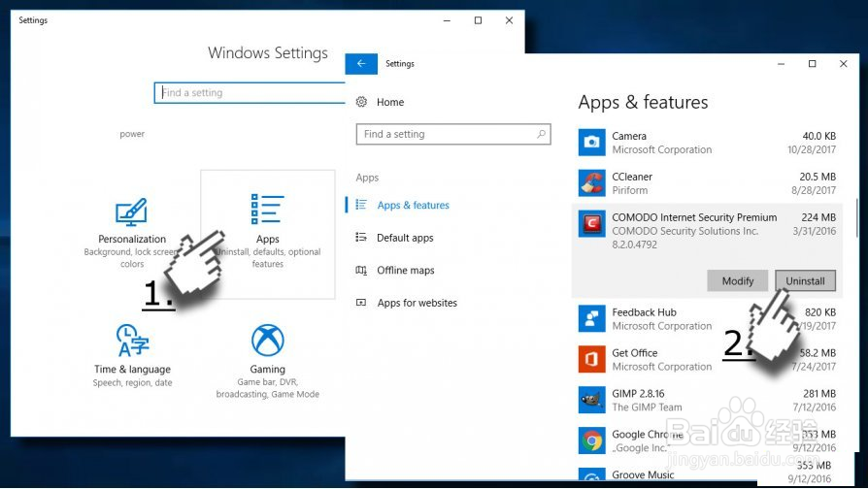Click the search magnifier icon

[541, 134]
